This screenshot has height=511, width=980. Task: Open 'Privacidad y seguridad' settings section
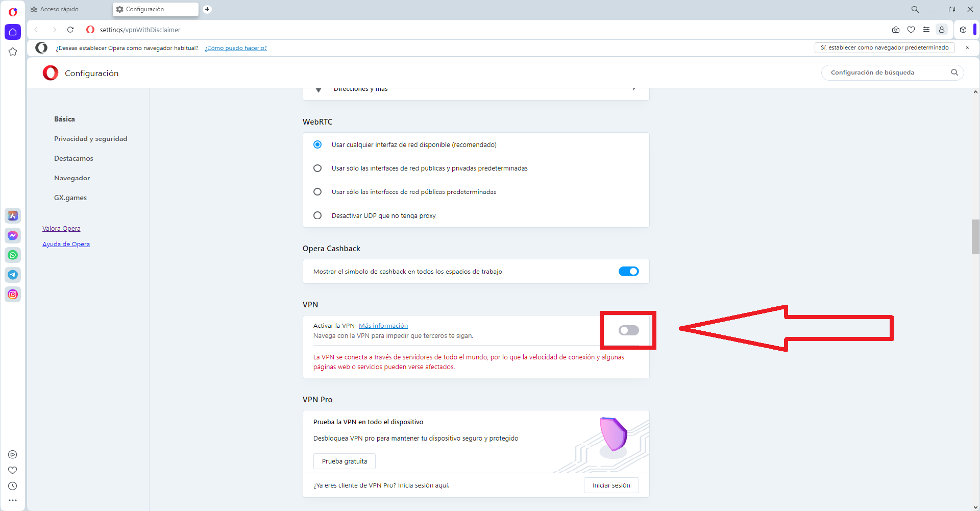coord(91,139)
